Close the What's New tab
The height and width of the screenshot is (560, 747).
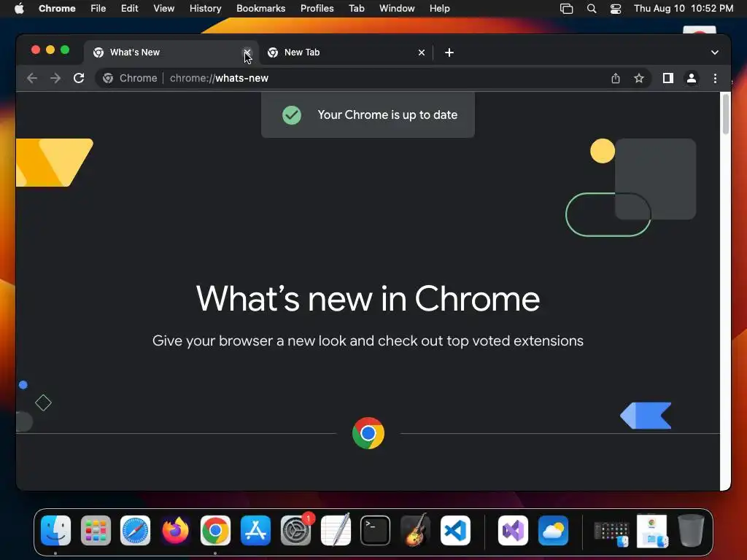point(247,52)
